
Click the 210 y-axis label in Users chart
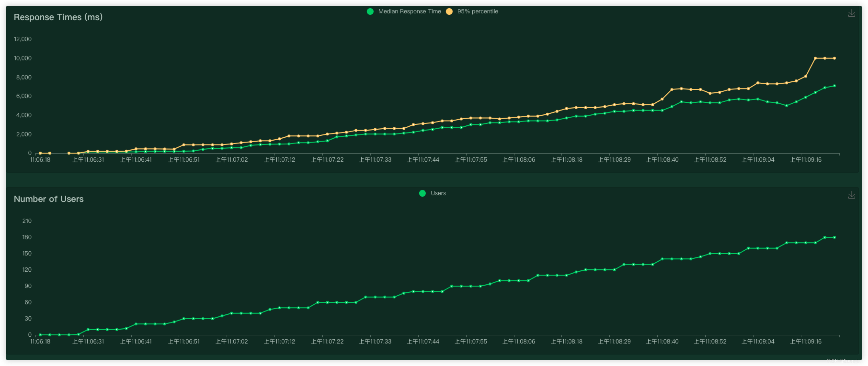[x=27, y=221]
